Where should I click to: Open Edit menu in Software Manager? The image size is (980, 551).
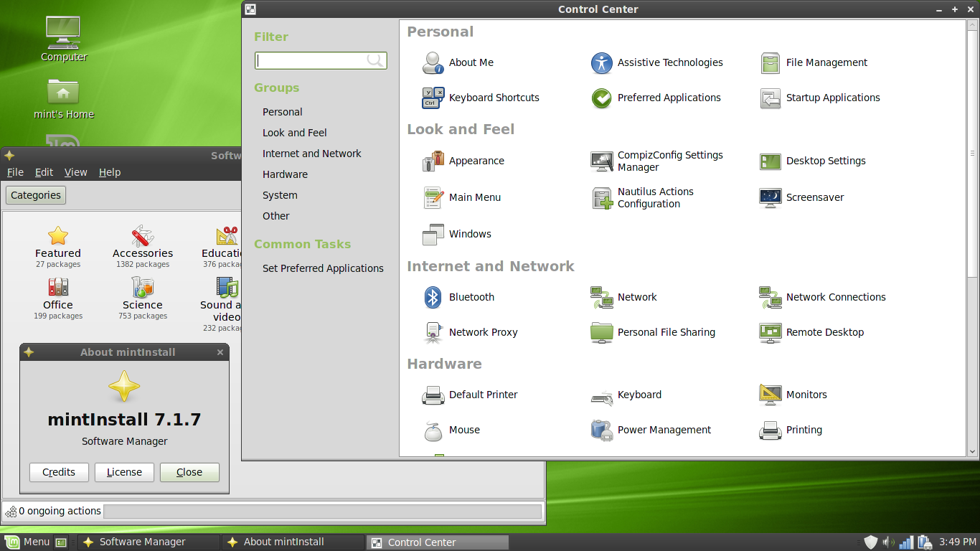click(x=44, y=172)
